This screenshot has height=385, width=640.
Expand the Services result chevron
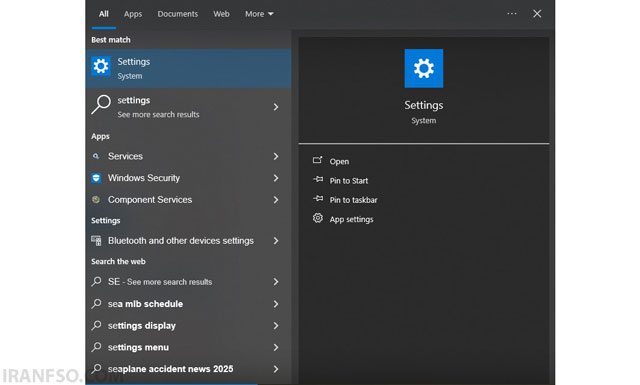pyautogui.click(x=276, y=156)
